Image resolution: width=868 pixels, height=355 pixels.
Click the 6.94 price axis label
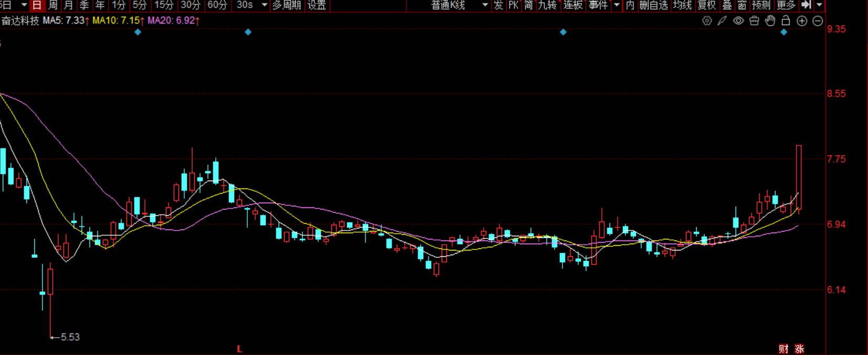(x=836, y=224)
